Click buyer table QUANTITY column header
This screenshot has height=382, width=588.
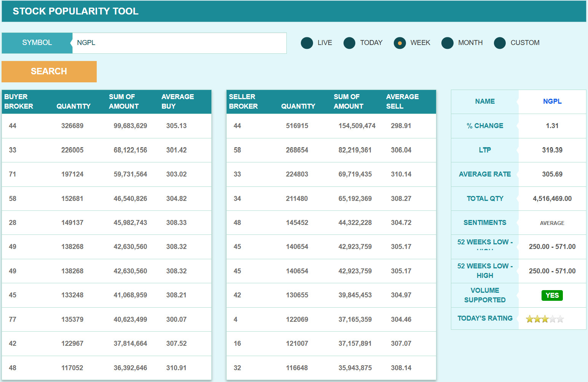(x=73, y=106)
